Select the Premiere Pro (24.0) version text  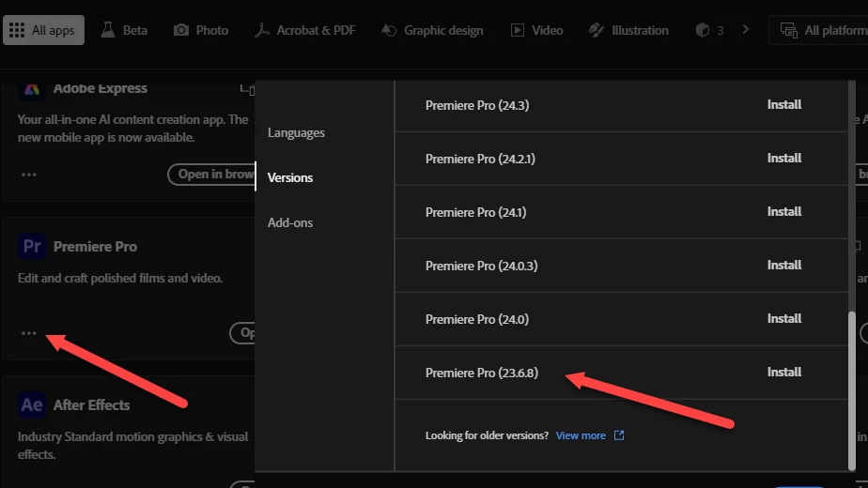pos(476,319)
